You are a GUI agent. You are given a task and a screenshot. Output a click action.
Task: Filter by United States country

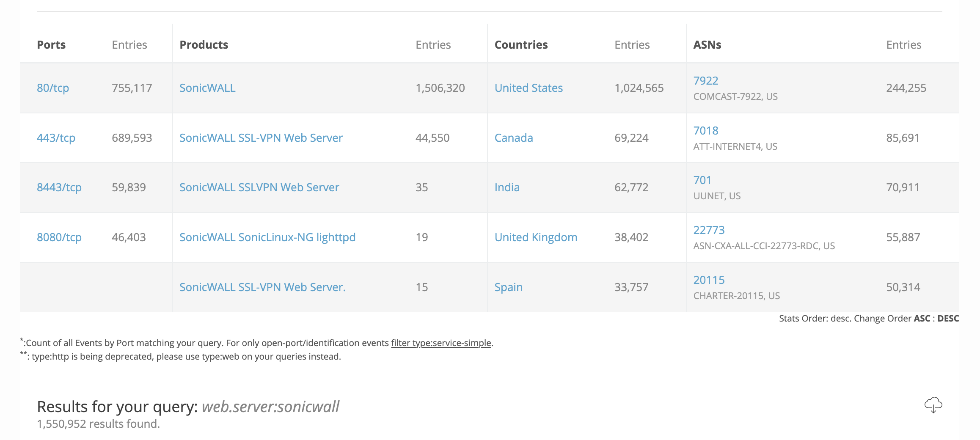[529, 88]
